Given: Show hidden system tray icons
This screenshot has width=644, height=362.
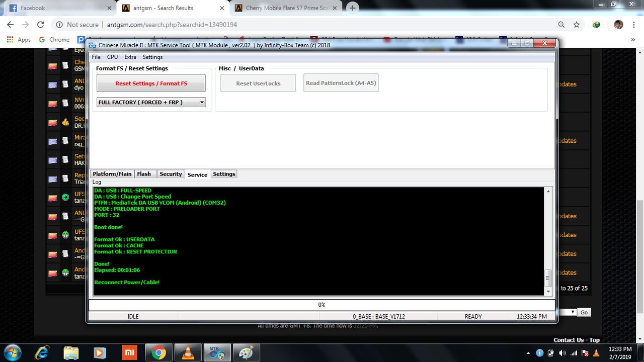Looking at the screenshot, I should click(x=528, y=353).
